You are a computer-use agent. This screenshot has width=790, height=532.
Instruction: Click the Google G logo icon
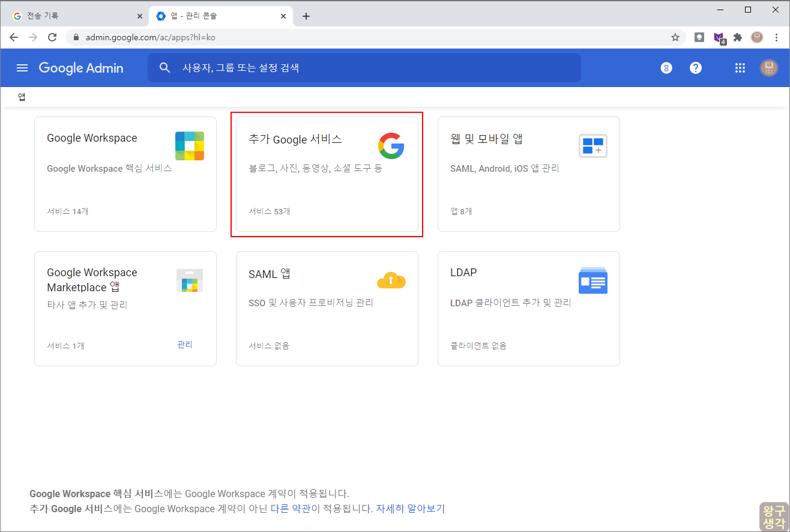[391, 146]
